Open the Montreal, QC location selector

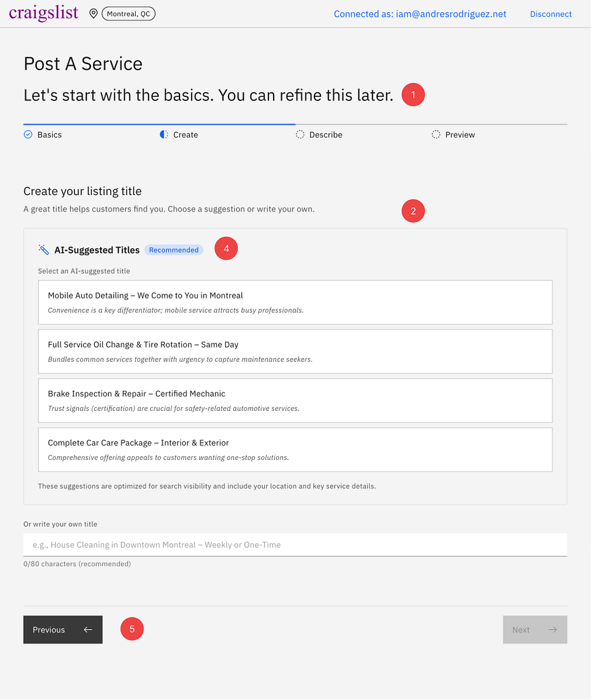pos(128,14)
